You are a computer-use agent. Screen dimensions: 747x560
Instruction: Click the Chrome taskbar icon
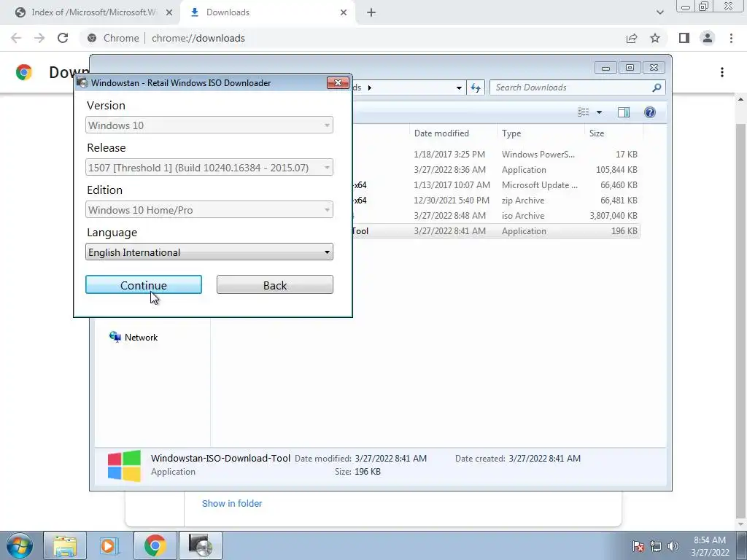155,545
